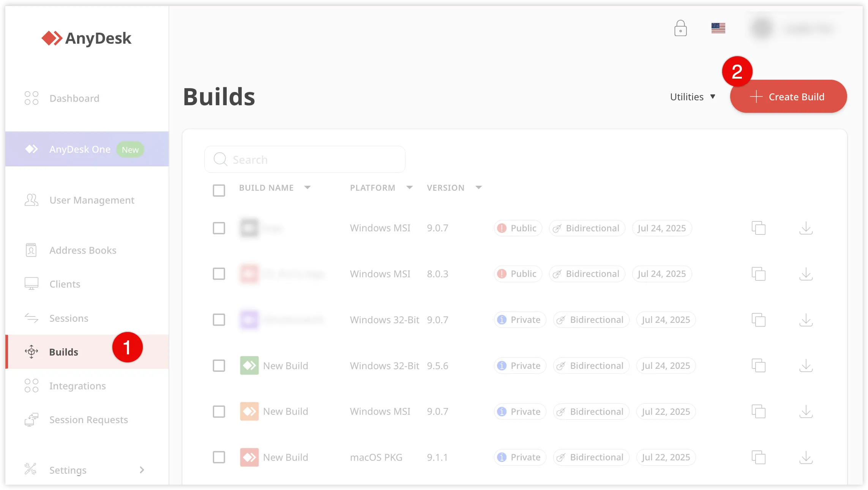Image resolution: width=868 pixels, height=490 pixels.
Task: Click the lock icon in the top bar
Action: pyautogui.click(x=681, y=28)
